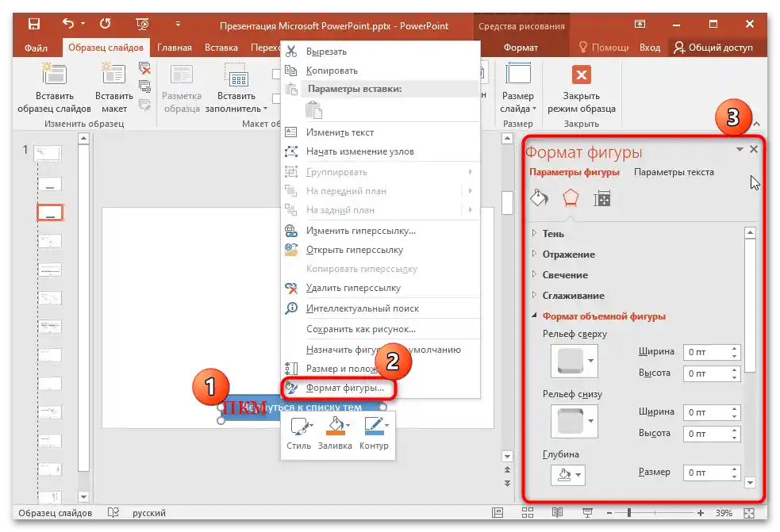Click Глубина Размер value field

[706, 473]
